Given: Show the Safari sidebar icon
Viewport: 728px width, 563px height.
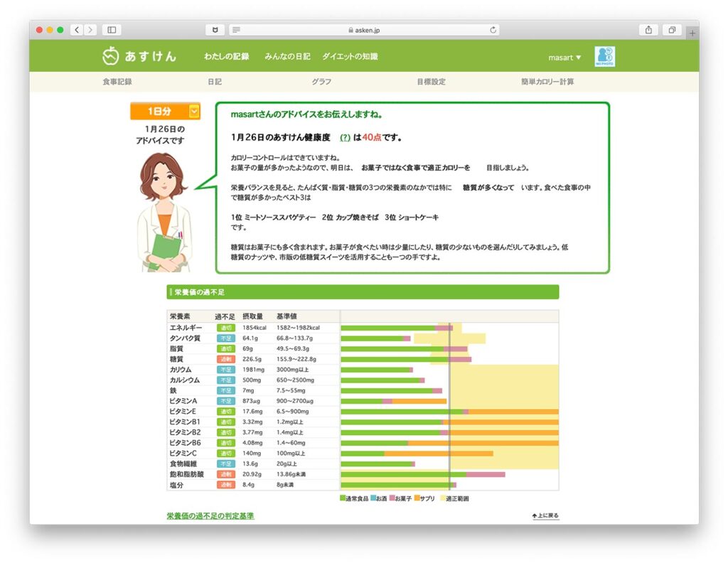Looking at the screenshot, I should click(112, 30).
